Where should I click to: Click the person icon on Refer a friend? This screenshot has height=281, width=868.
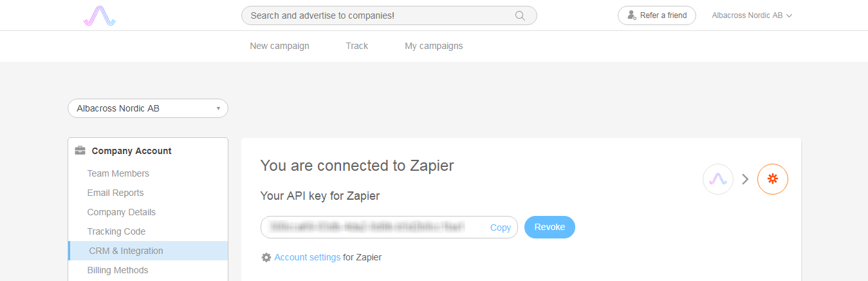pyautogui.click(x=631, y=15)
